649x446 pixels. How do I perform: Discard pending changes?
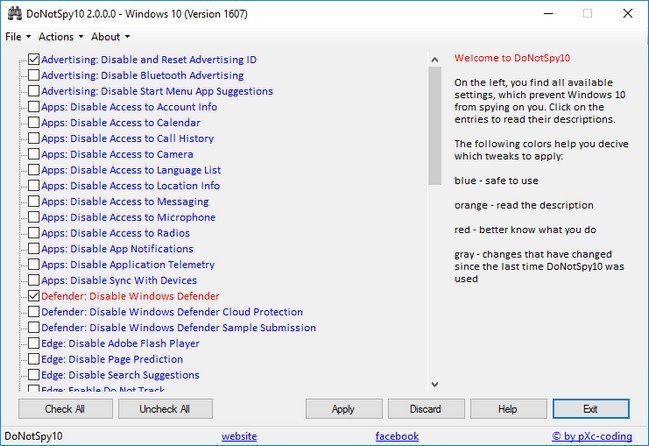tap(425, 409)
